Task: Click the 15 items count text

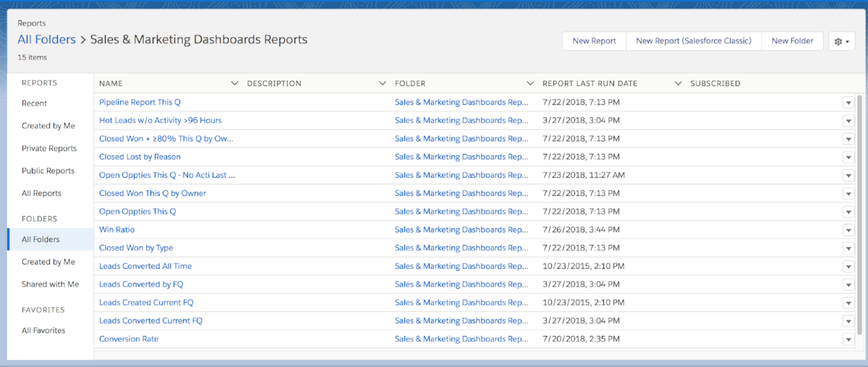Action: 33,57
